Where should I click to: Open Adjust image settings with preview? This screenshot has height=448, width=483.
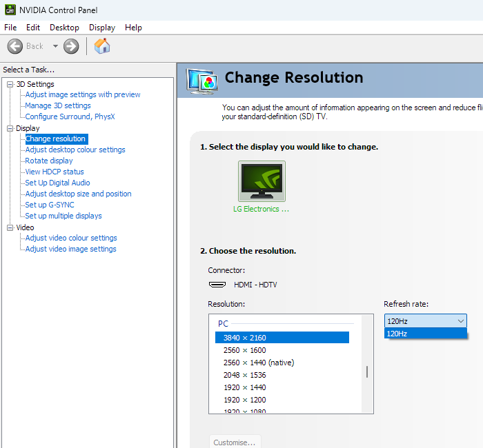83,94
